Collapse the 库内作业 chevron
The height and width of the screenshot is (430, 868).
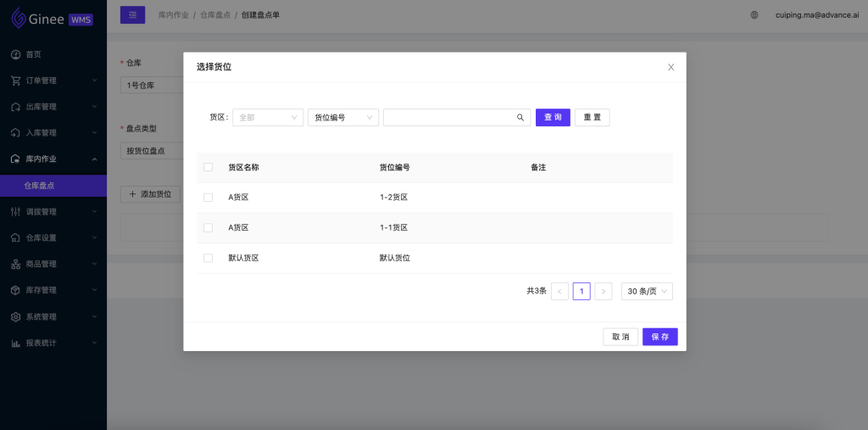94,159
